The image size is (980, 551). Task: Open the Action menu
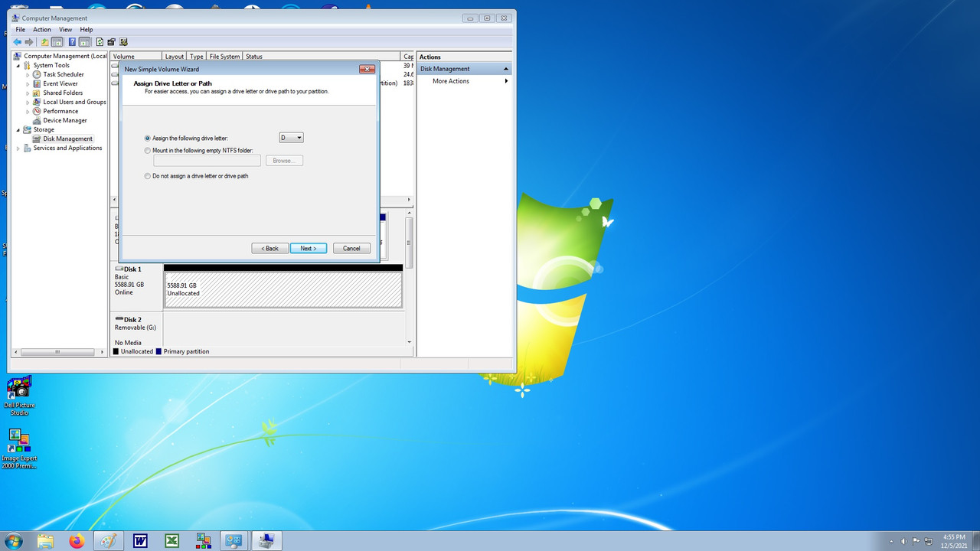click(x=42, y=30)
